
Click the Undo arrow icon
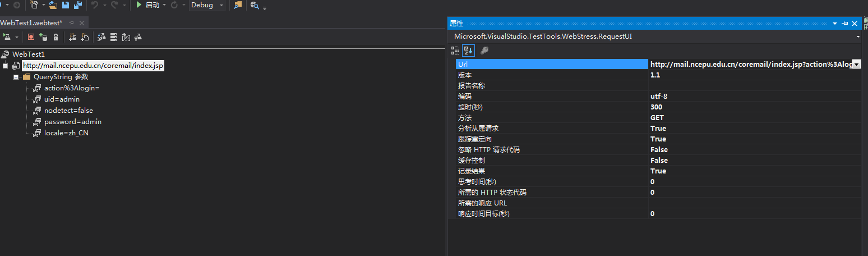pos(95,5)
